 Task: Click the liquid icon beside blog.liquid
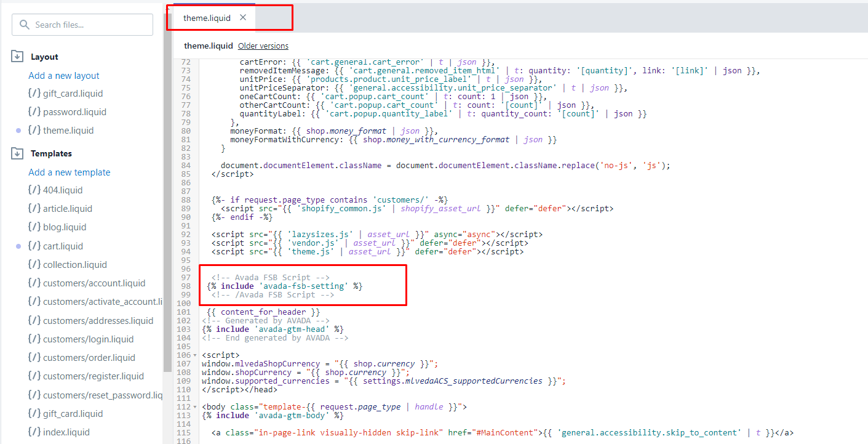[x=34, y=227]
